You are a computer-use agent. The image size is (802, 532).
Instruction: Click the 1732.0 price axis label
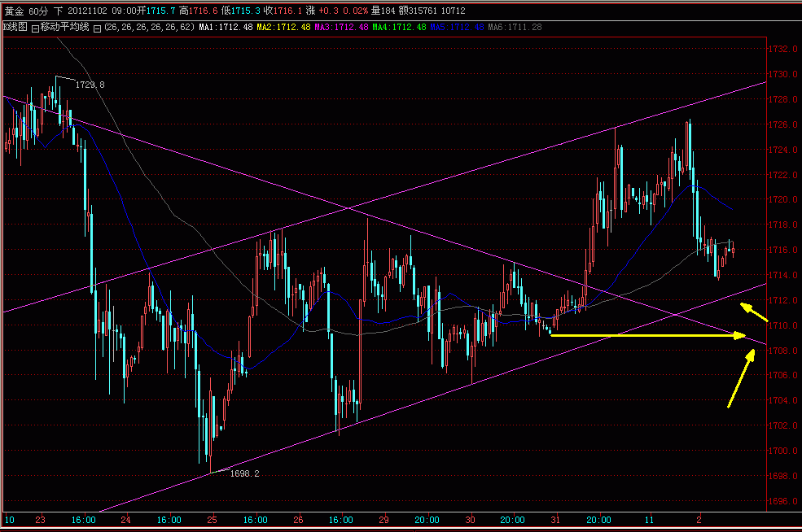point(783,49)
